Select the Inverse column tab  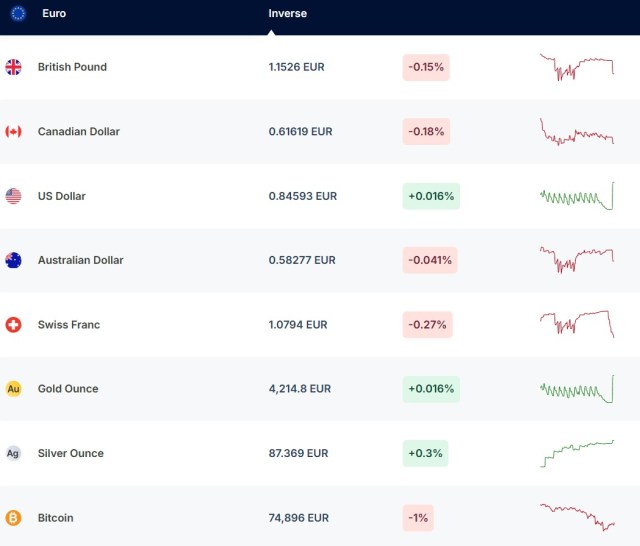pos(288,14)
